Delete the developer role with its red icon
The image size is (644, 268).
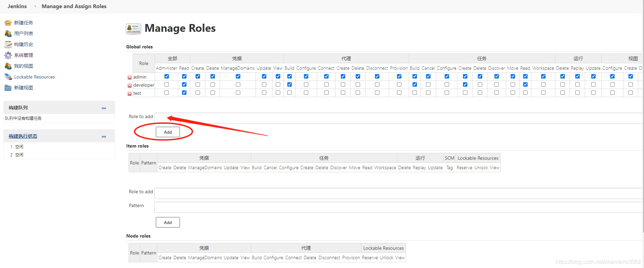[x=130, y=86]
